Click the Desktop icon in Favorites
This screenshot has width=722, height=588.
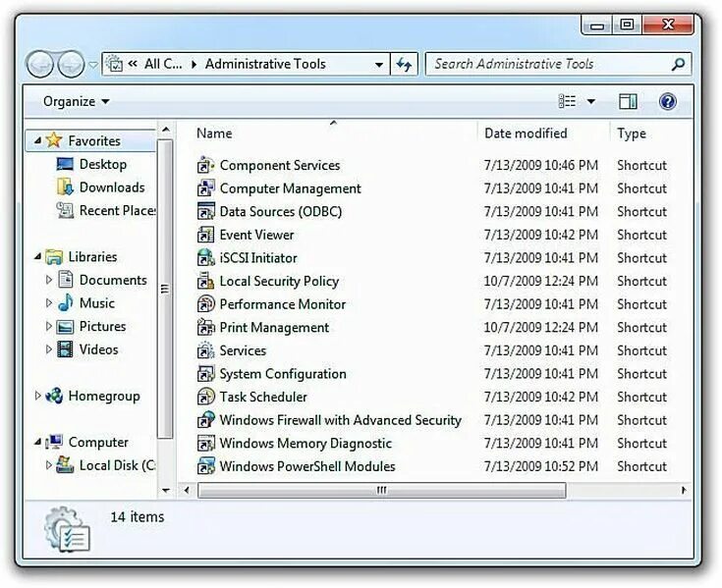[65, 164]
